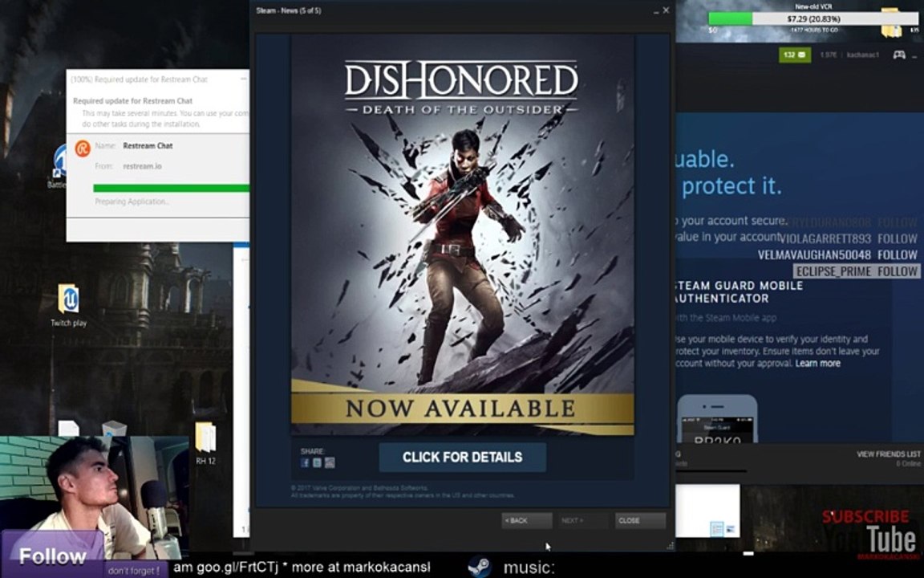Click the Steam logo in the bottom ticker
The height and width of the screenshot is (578, 924).
(x=479, y=567)
